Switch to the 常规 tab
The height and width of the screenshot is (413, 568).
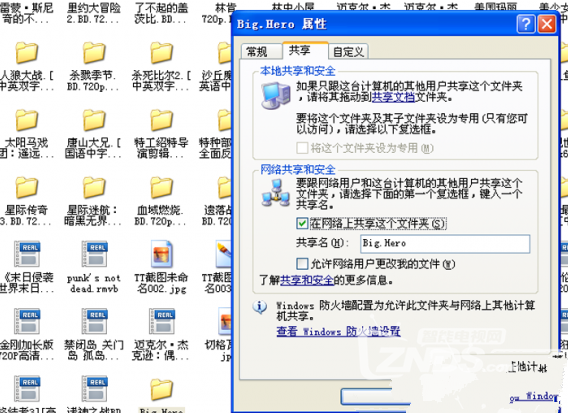tap(261, 51)
